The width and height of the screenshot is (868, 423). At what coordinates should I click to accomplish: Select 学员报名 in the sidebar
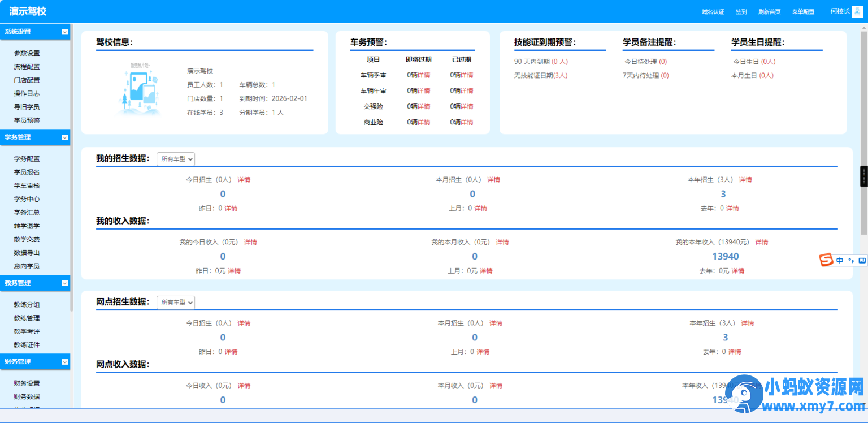pos(27,172)
